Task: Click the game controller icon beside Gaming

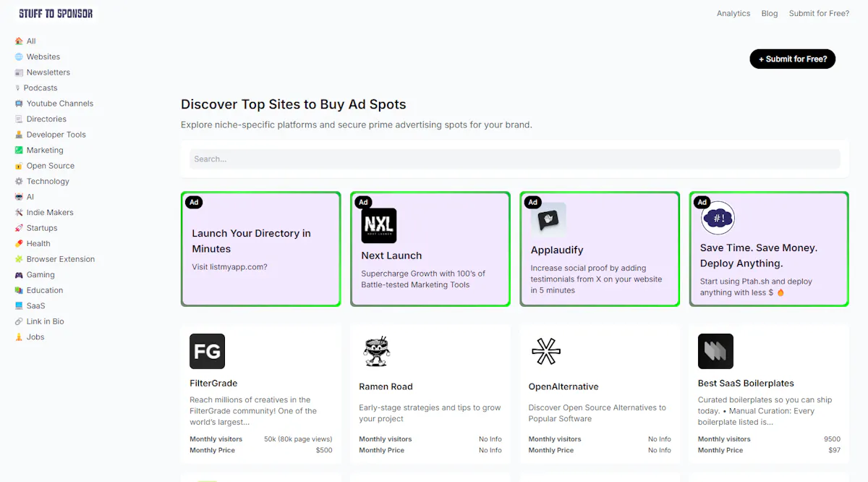Action: (19, 275)
